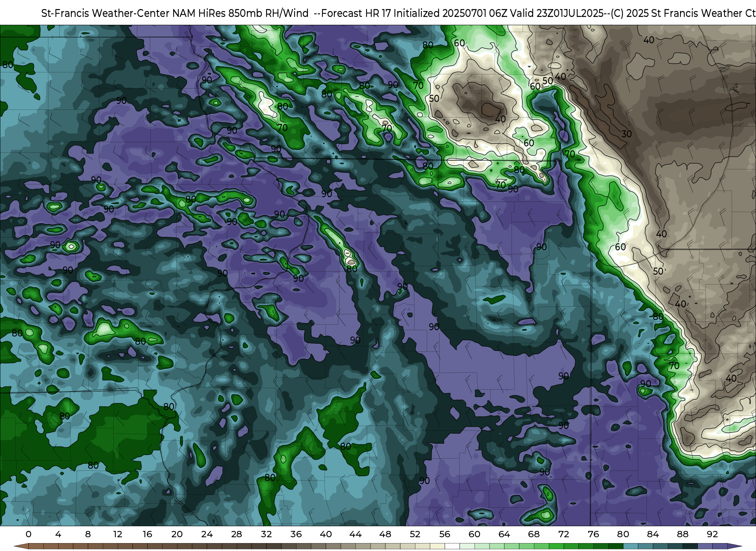
Task: Click the colorbar label 84
Action: coord(653,534)
